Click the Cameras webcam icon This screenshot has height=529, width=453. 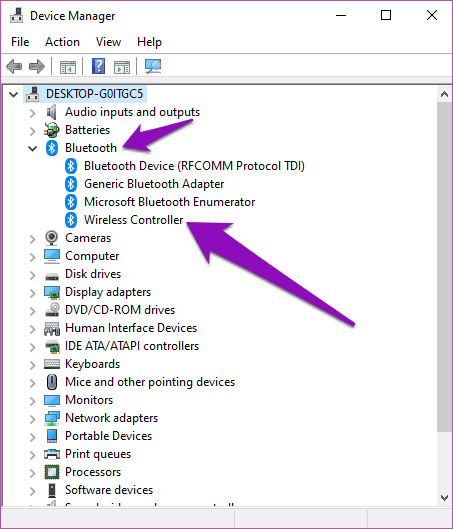(x=52, y=238)
